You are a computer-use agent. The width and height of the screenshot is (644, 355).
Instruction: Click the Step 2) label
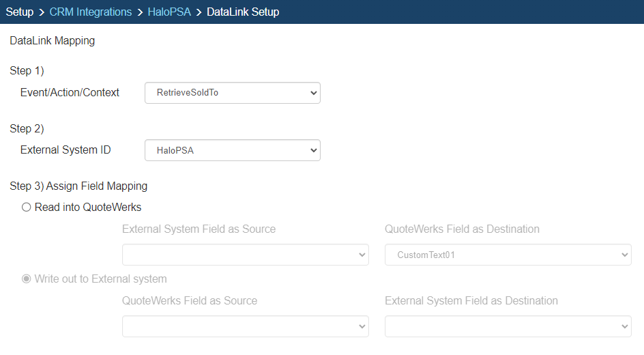pyautogui.click(x=27, y=128)
